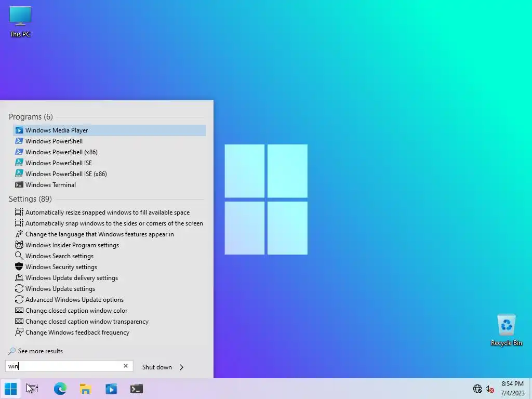The width and height of the screenshot is (532, 399).
Task: Click the Windows Insider Program settings icon
Action: [x=19, y=245]
